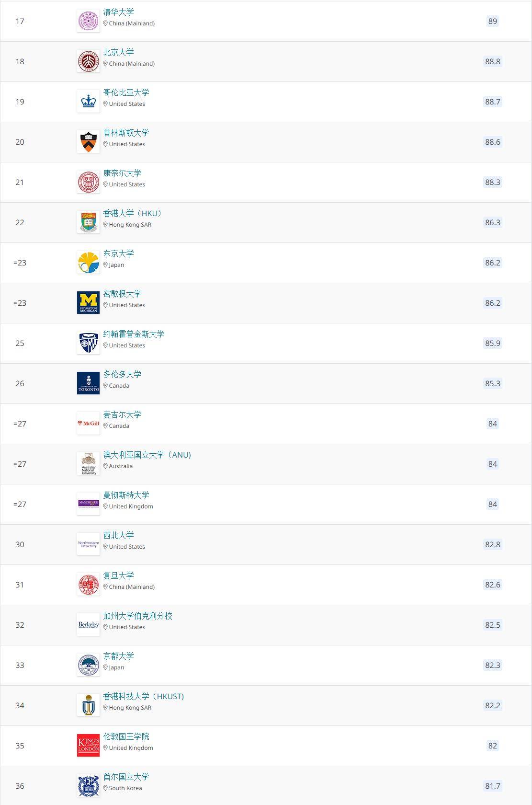532x805 pixels.
Task: Click the King's College London logo
Action: tap(88, 746)
